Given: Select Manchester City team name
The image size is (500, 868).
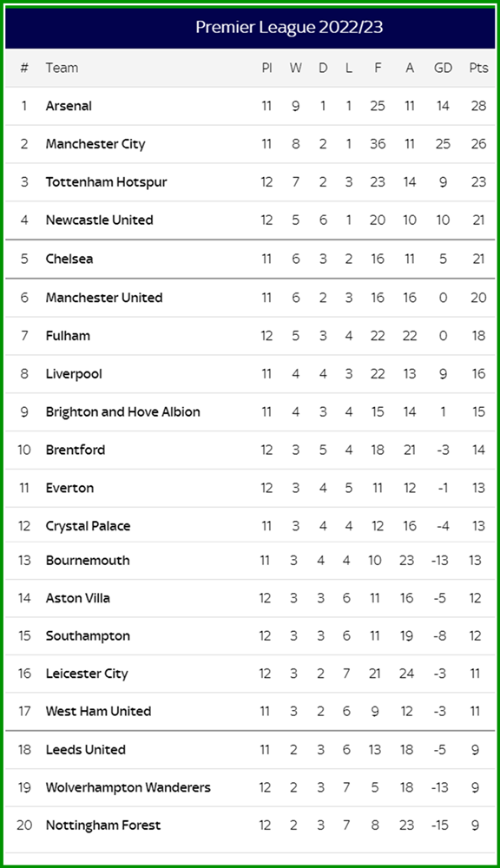Looking at the screenshot, I should [95, 144].
